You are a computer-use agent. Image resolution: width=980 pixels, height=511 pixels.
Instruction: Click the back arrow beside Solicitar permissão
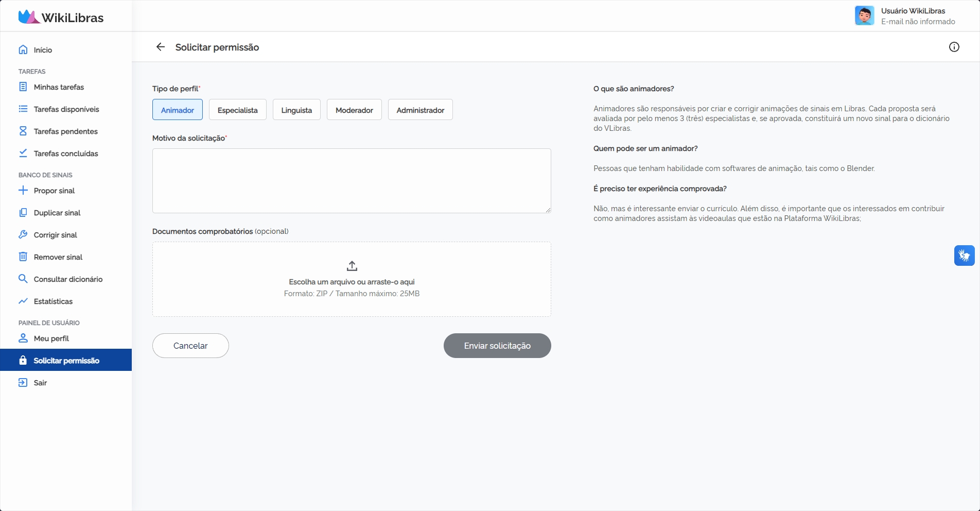(161, 47)
